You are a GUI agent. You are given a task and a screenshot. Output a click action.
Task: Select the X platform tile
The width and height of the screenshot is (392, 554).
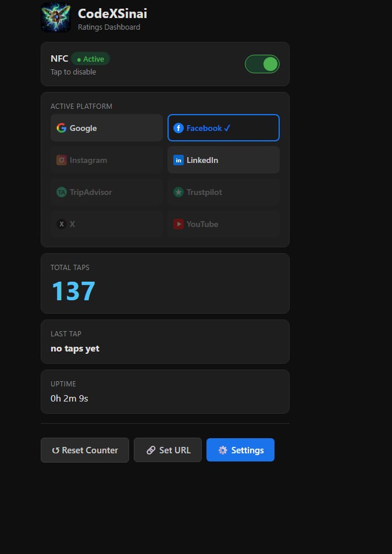click(x=106, y=224)
